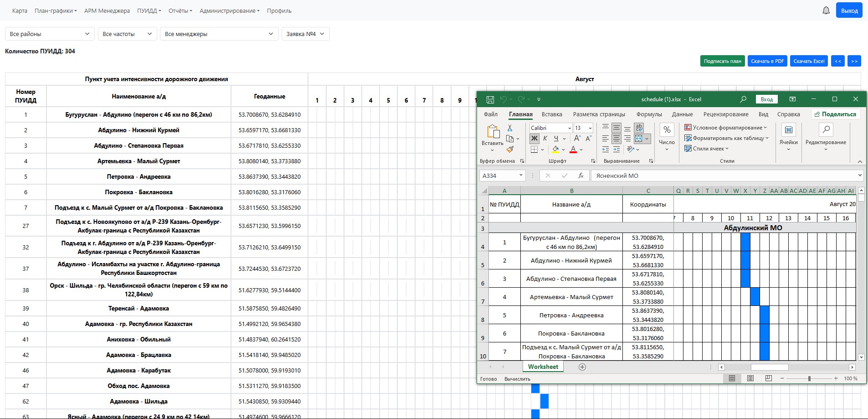The width and height of the screenshot is (868, 419).
Task: Click the Excel save icon
Action: [490, 99]
